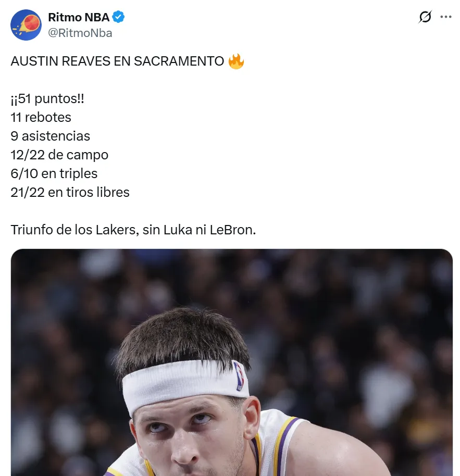
Task: Open the Ritmo NBA profile avatar
Action: point(26,25)
